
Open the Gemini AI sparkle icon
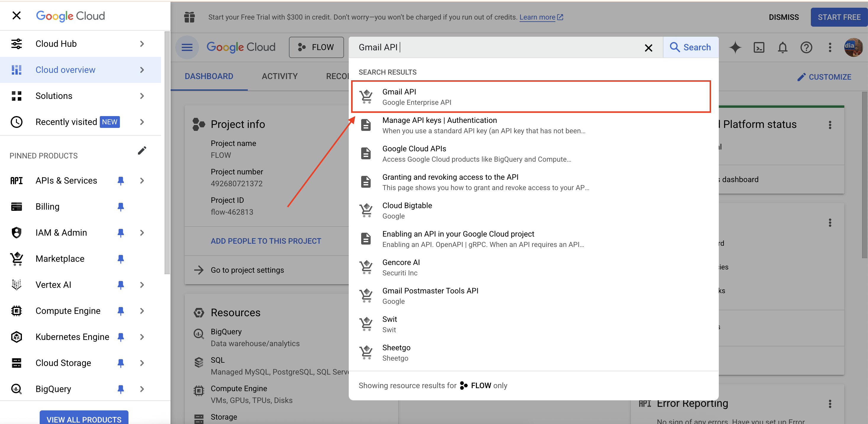tap(735, 48)
